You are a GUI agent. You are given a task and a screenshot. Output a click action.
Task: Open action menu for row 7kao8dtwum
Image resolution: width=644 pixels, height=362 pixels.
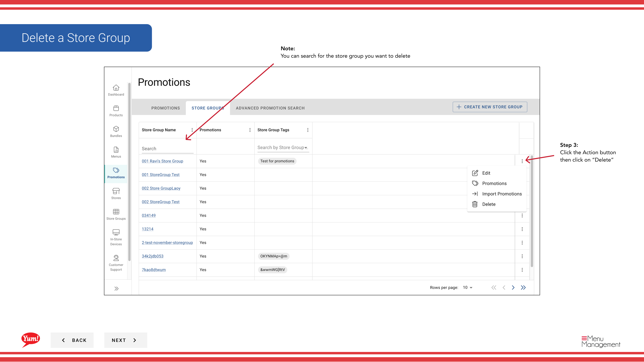coord(522,270)
